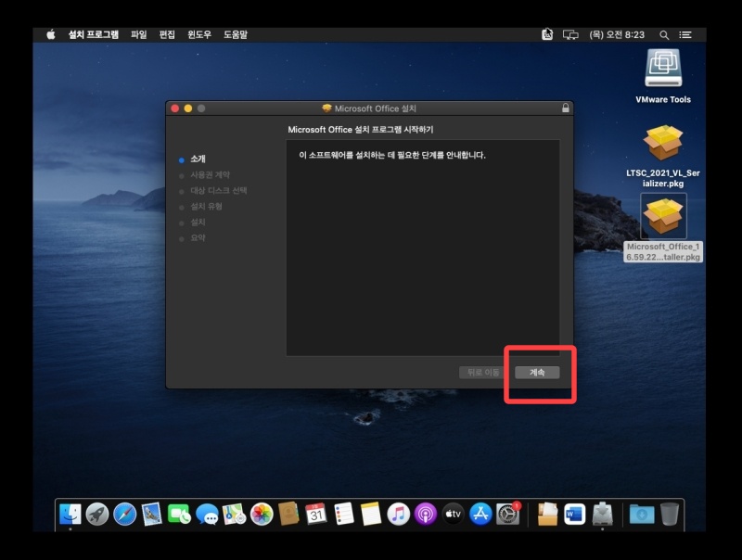Open Photos from the Dock
742x560 pixels.
click(262, 514)
